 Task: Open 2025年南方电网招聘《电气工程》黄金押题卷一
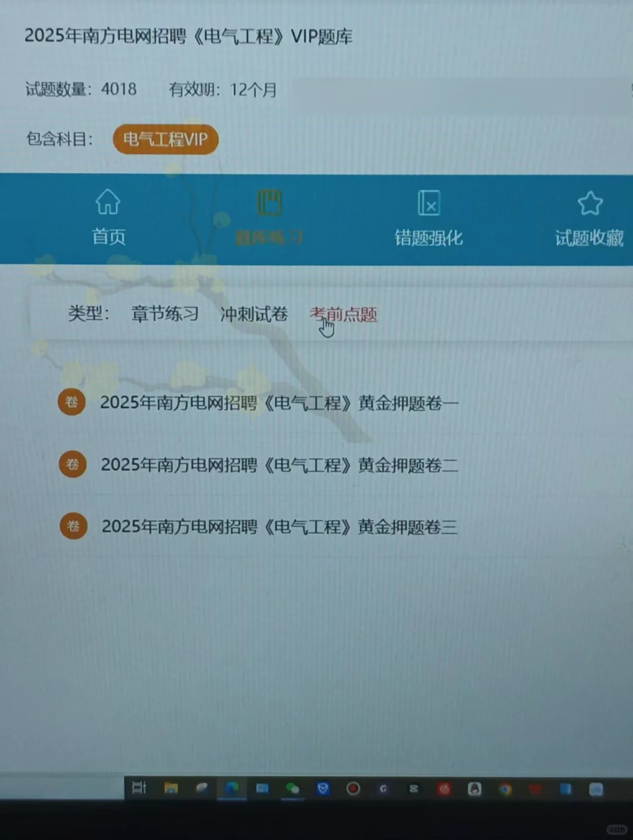279,403
